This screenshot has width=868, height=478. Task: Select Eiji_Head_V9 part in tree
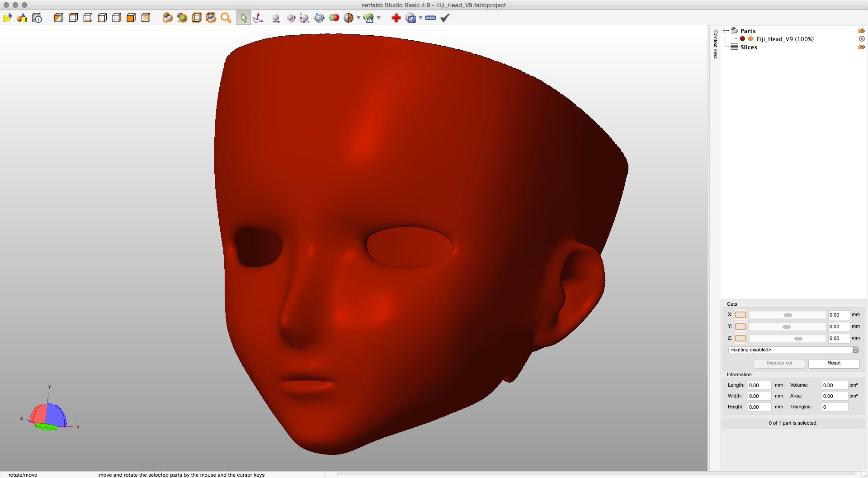click(785, 39)
